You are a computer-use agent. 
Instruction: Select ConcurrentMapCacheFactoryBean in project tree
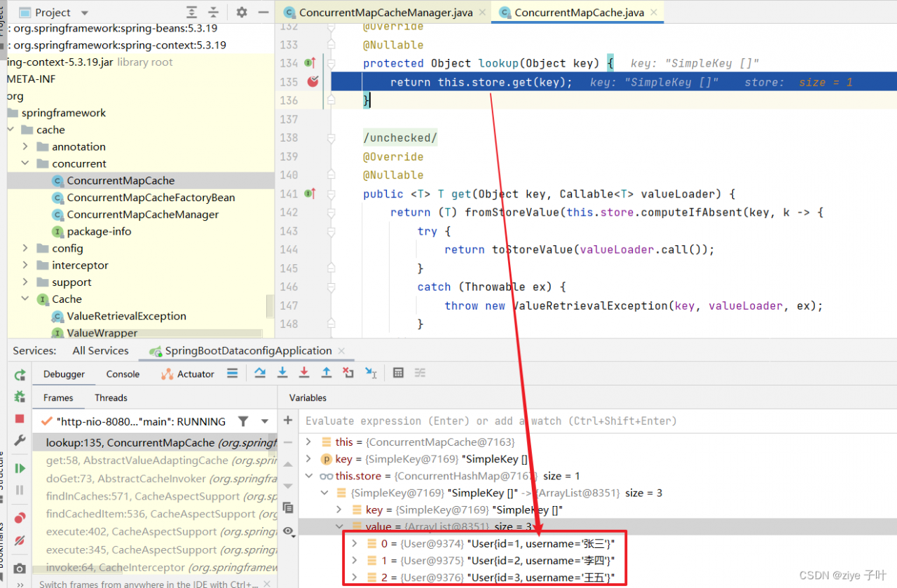[151, 198]
